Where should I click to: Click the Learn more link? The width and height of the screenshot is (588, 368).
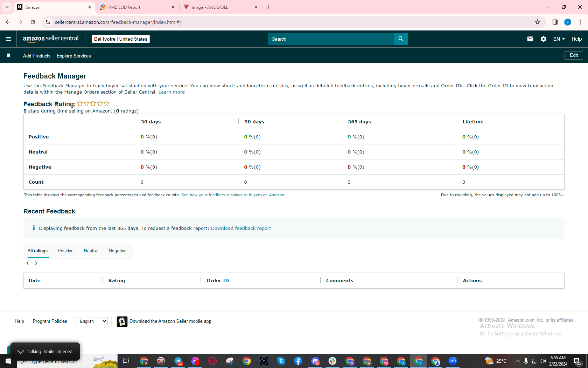click(x=171, y=92)
